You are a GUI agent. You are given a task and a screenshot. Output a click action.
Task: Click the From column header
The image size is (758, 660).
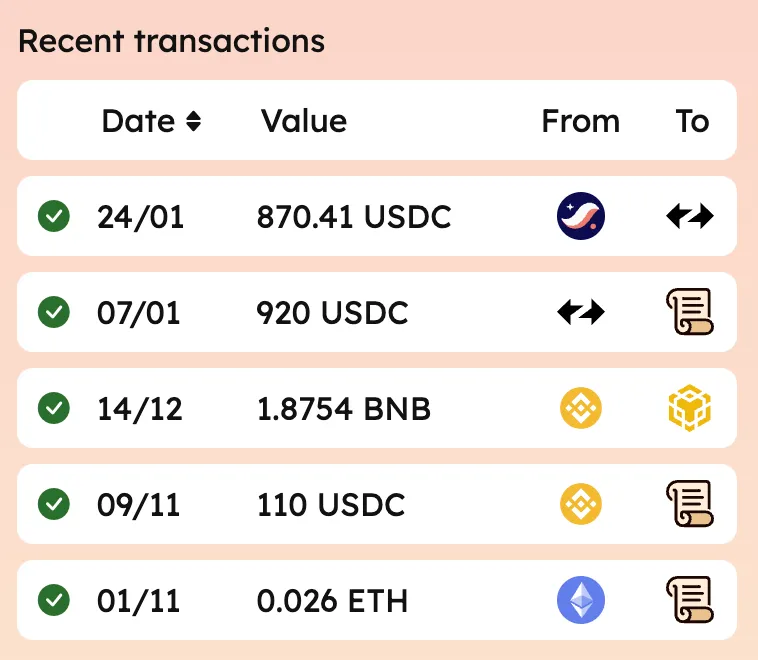pos(581,121)
